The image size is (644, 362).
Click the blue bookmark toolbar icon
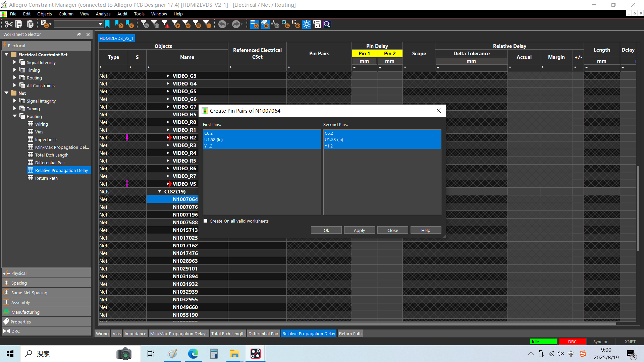click(107, 24)
